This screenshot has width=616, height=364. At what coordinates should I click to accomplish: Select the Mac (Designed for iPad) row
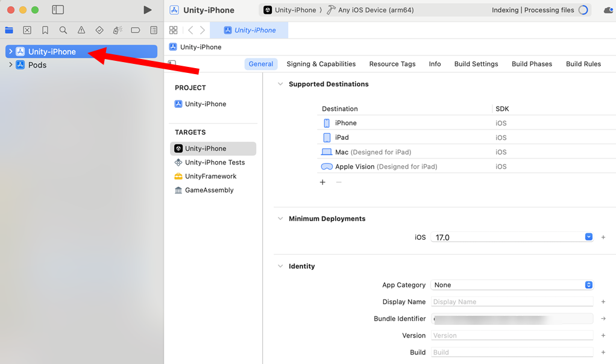[x=467, y=152]
